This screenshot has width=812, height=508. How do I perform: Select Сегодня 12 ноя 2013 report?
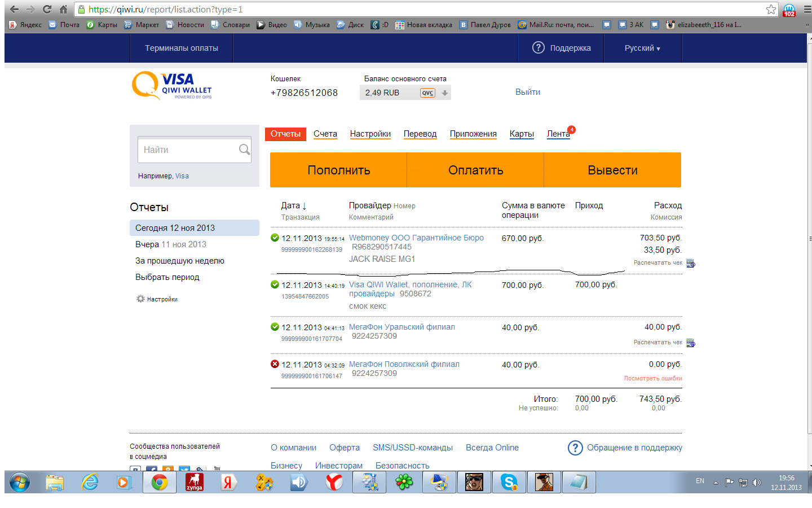click(195, 228)
